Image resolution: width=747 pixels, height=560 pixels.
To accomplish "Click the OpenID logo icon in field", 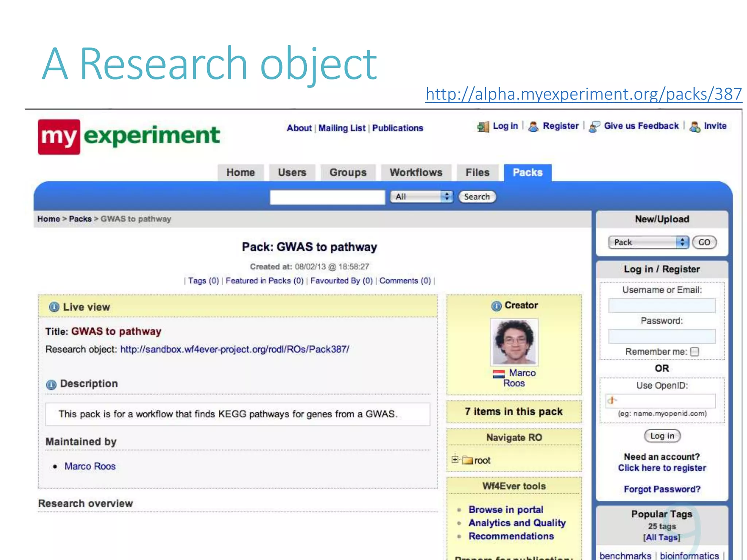I will coord(612,400).
